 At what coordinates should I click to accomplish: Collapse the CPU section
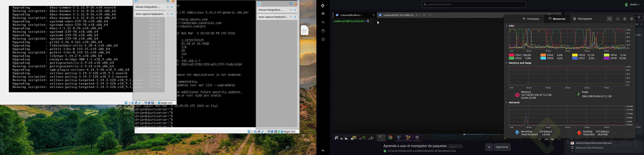pos(507,26)
